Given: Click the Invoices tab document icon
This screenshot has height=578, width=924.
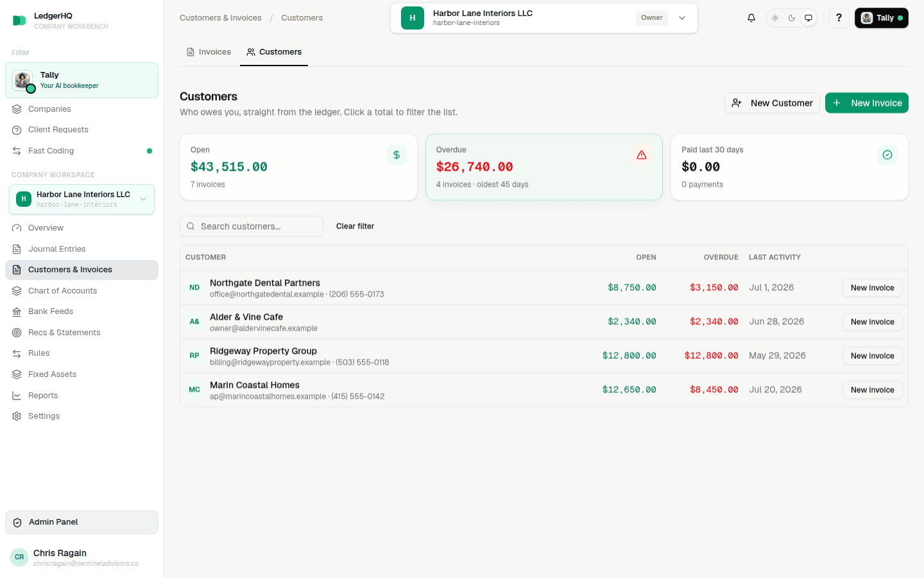Looking at the screenshot, I should tap(191, 52).
